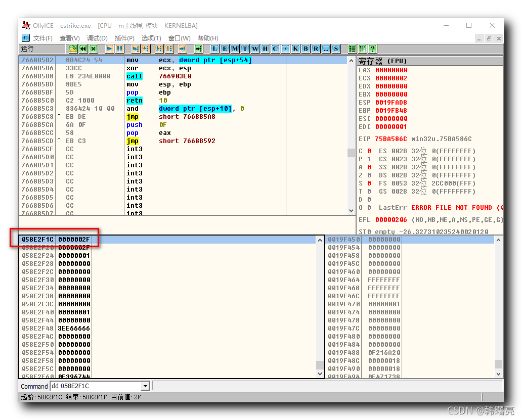Expand the Command combo box dropdown arrow

(145, 386)
